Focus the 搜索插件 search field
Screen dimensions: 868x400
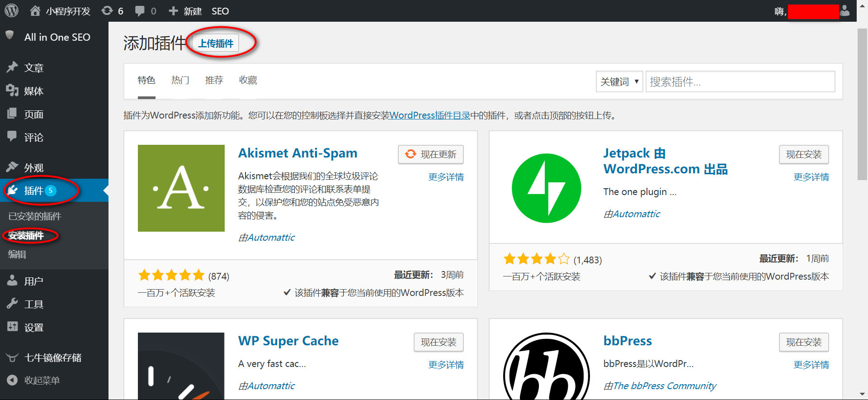tap(741, 82)
